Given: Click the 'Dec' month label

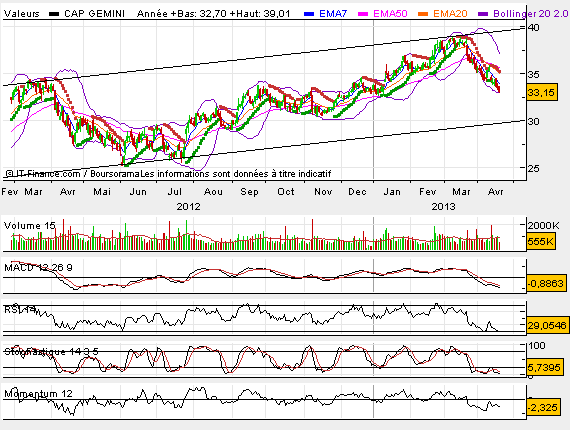Looking at the screenshot, I should (x=357, y=192).
